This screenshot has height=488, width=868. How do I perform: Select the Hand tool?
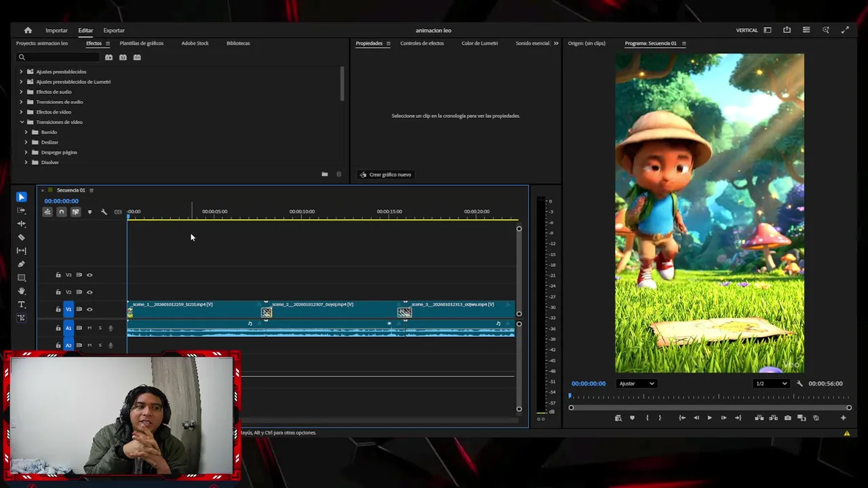pos(22,291)
